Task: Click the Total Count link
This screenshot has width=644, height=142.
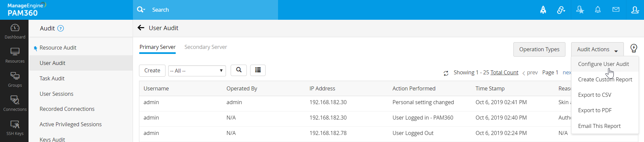Action: pos(504,72)
